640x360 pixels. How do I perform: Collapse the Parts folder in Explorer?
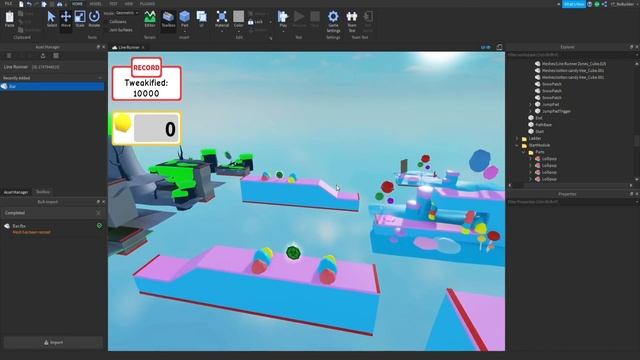pos(524,152)
